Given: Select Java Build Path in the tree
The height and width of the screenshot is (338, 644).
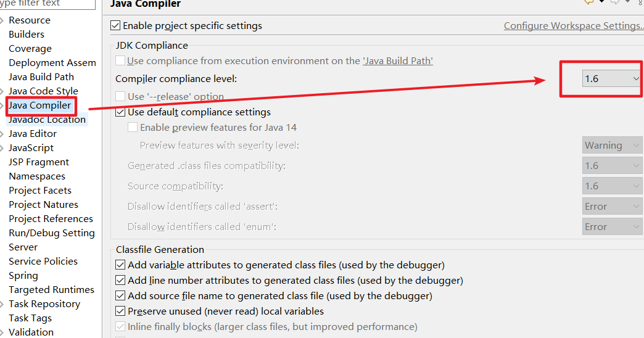Looking at the screenshot, I should point(41,77).
